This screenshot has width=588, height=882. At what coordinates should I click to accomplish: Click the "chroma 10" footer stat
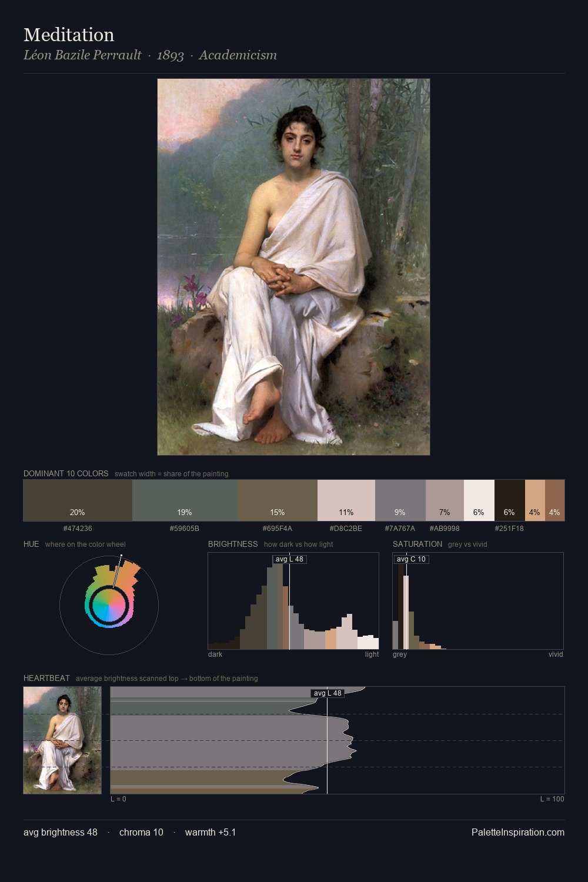point(141,833)
